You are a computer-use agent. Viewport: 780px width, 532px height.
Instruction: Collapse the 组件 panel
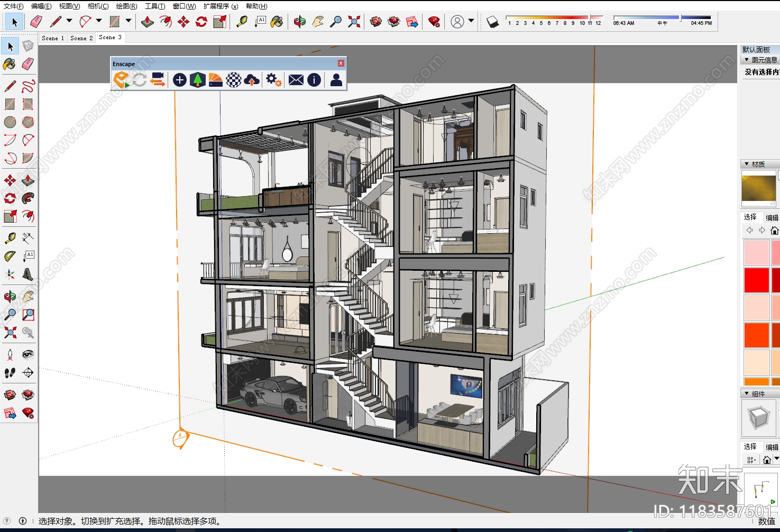pos(747,394)
